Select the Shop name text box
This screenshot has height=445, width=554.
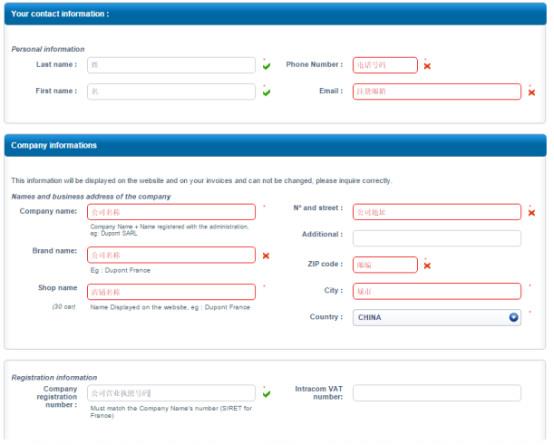(171, 292)
